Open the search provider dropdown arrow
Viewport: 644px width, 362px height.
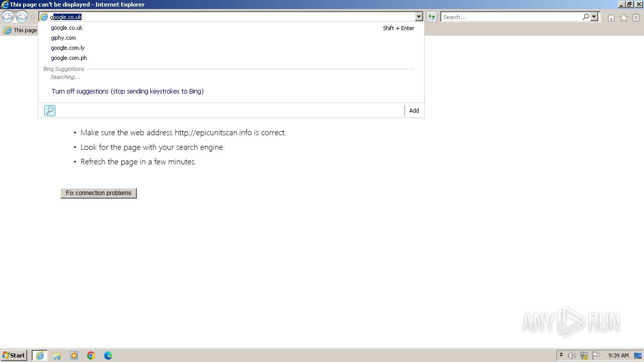594,17
